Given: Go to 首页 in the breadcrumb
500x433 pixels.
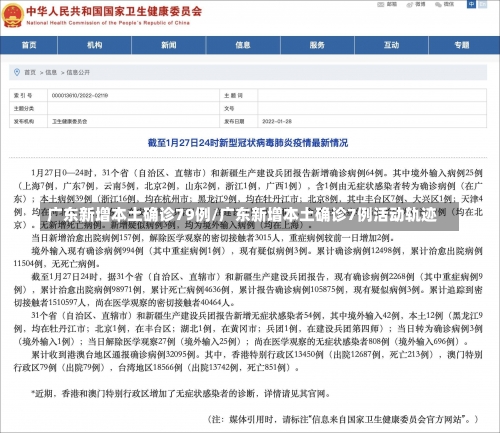Looking at the screenshot, I should pyautogui.click(x=30, y=72).
